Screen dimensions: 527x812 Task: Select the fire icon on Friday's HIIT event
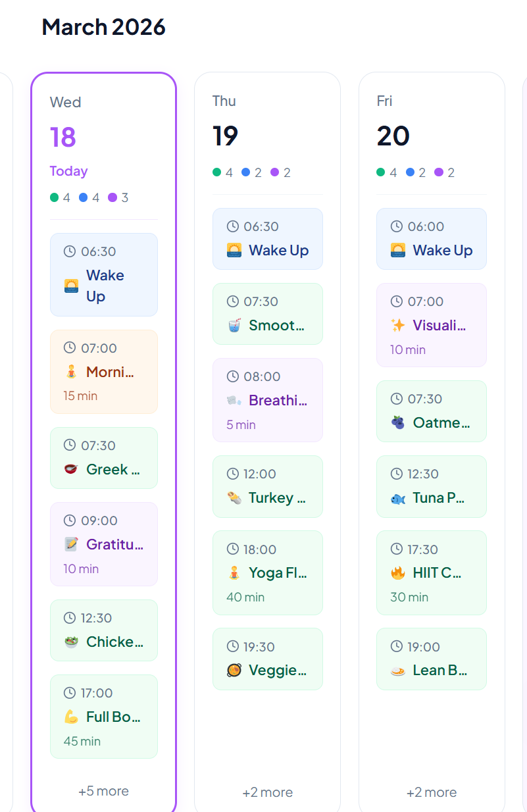(398, 572)
